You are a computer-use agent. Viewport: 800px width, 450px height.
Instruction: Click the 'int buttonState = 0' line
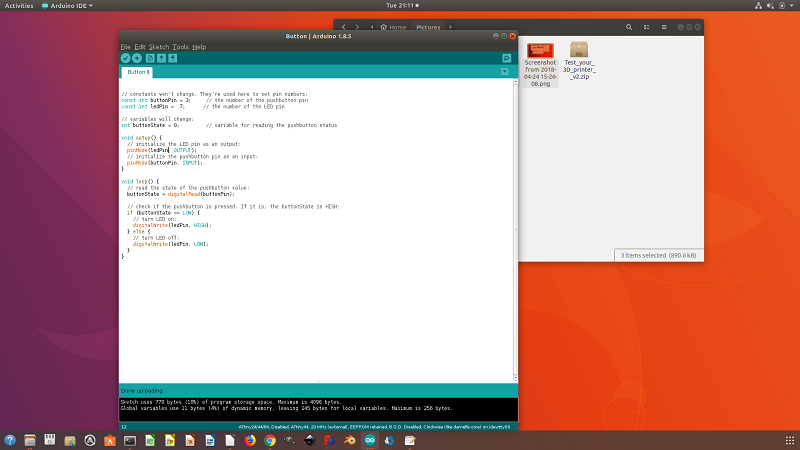(x=229, y=125)
